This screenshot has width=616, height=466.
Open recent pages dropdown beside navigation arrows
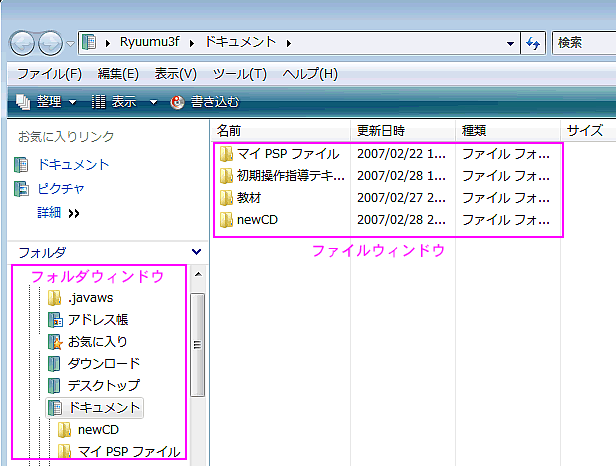point(70,43)
